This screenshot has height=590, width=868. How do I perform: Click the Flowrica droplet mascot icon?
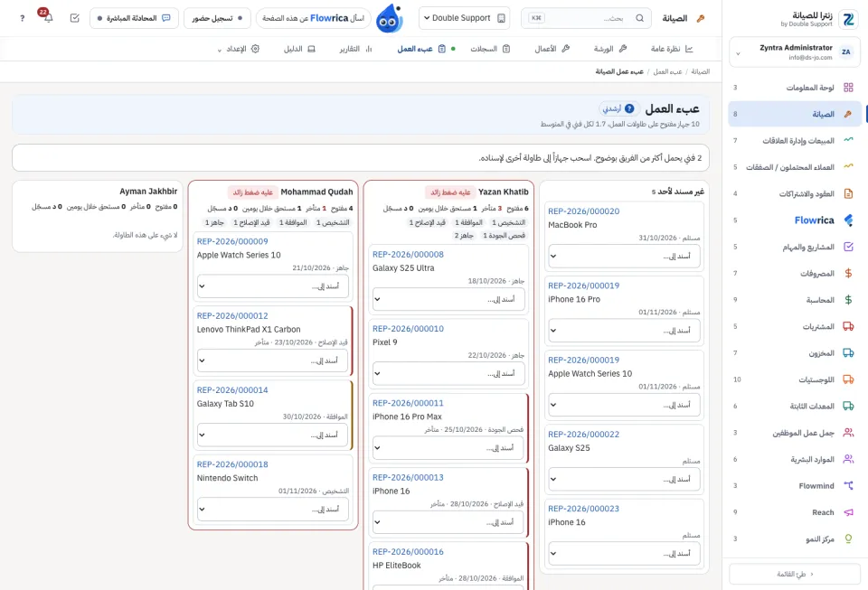pos(389,19)
